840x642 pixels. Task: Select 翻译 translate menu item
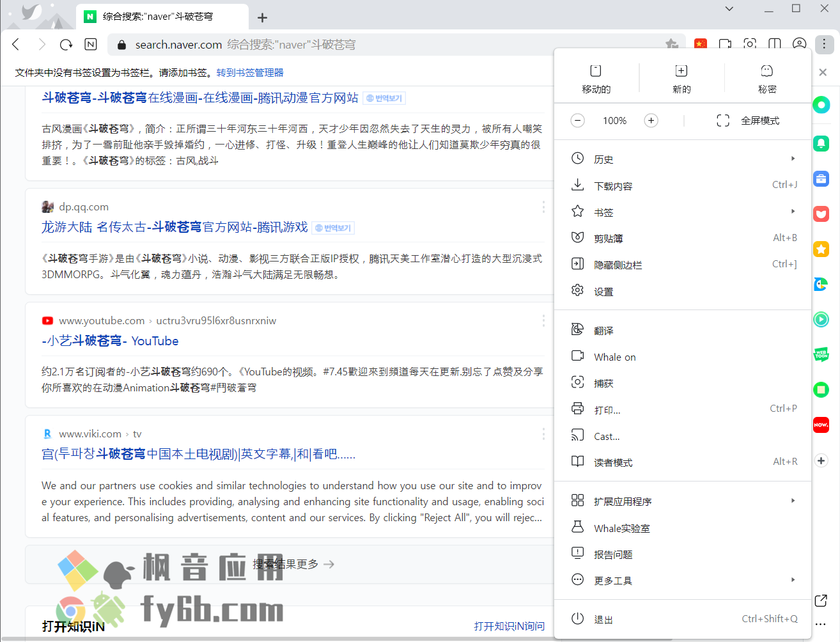tap(683, 330)
